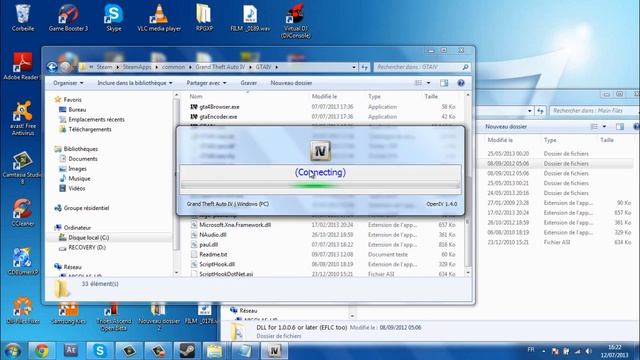Expand address bar dropdown in Main Files window
The image size is (640, 360).
tap(530, 111)
